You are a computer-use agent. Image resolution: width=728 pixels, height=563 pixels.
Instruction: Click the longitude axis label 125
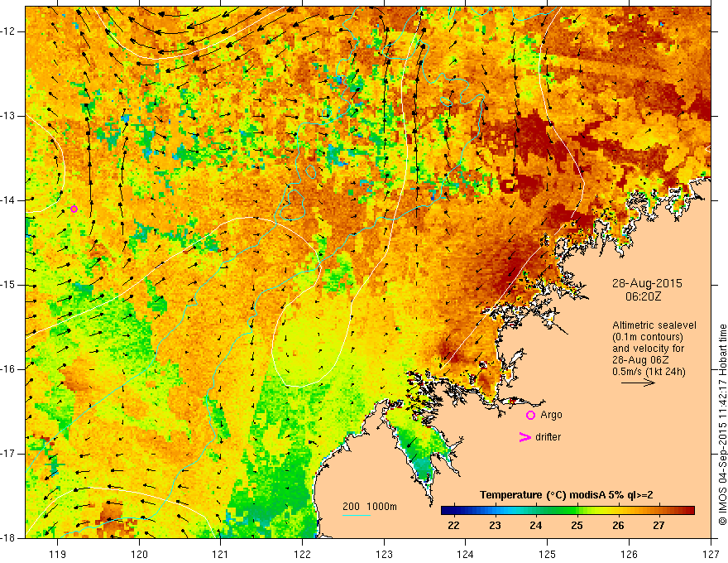pos(548,554)
